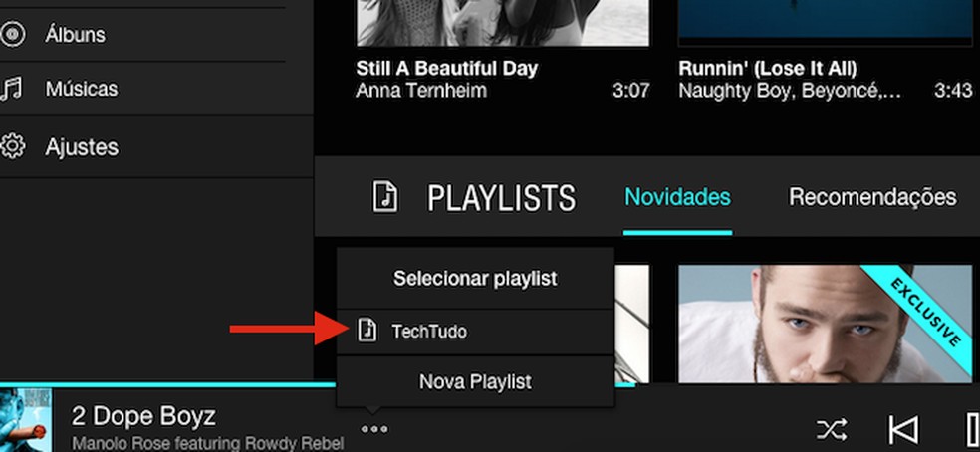Switch to the Recomendações tab
The image size is (980, 452).
pos(872,197)
